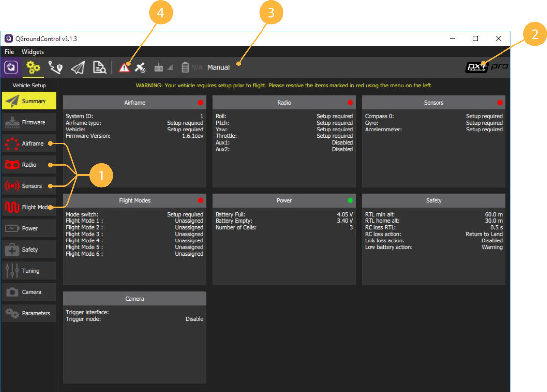Viewport: 547px width, 392px height.
Task: Select the Summary setup page
Action: [x=29, y=101]
